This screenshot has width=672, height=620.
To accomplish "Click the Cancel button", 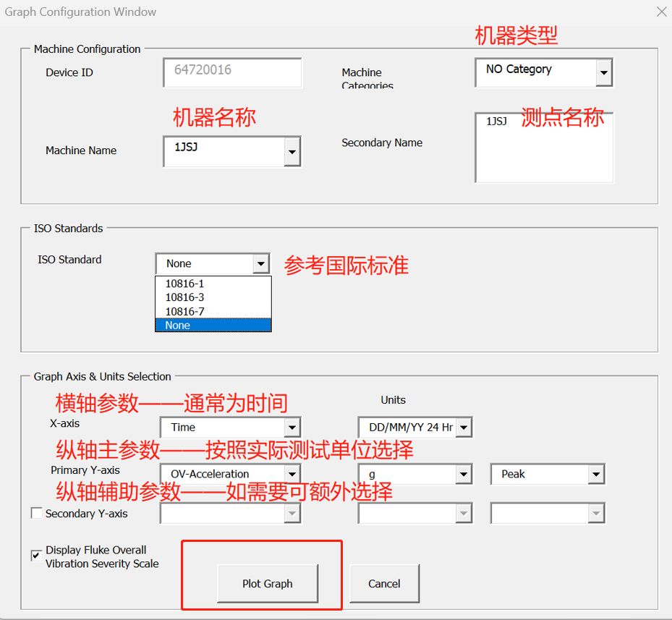I will [x=383, y=584].
